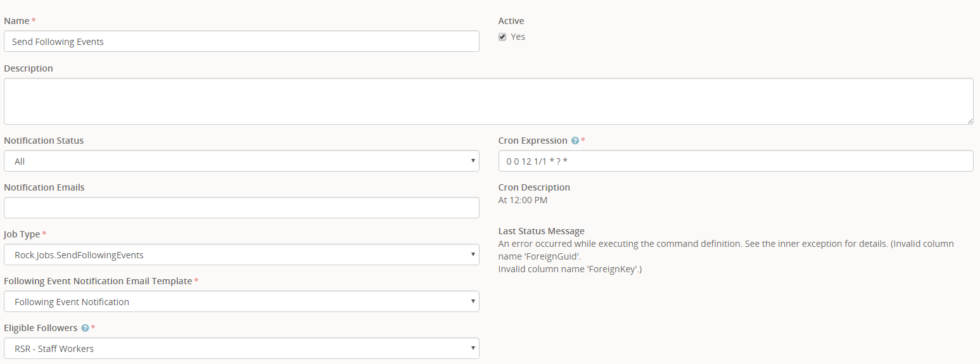
Task: Click the Eligible Followers help icon
Action: [x=85, y=328]
